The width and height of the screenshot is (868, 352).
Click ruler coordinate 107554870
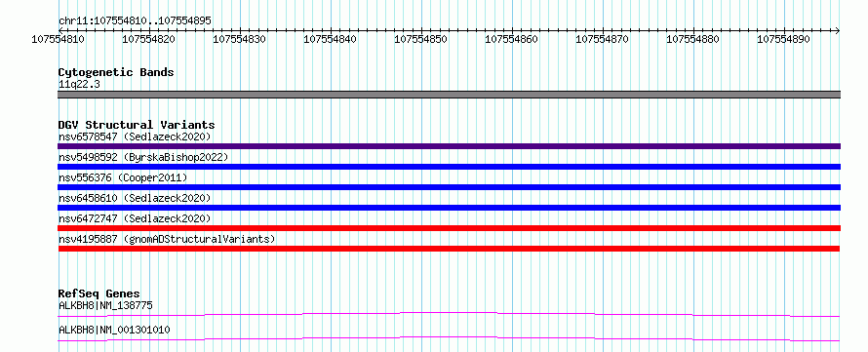click(603, 39)
